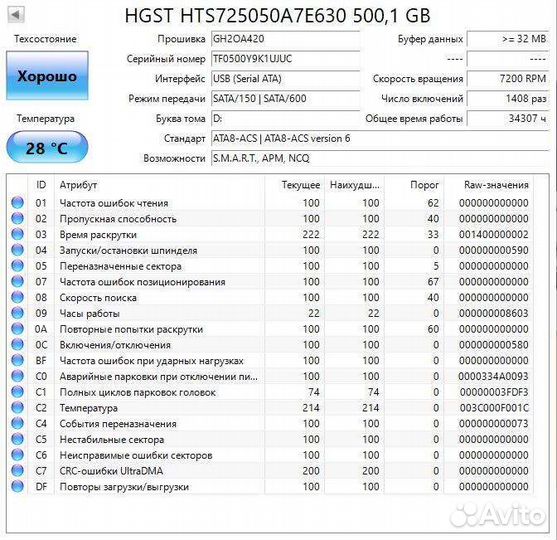Click the status icon for attribute 01
Viewport: 557px width, 540px height.
(x=17, y=202)
